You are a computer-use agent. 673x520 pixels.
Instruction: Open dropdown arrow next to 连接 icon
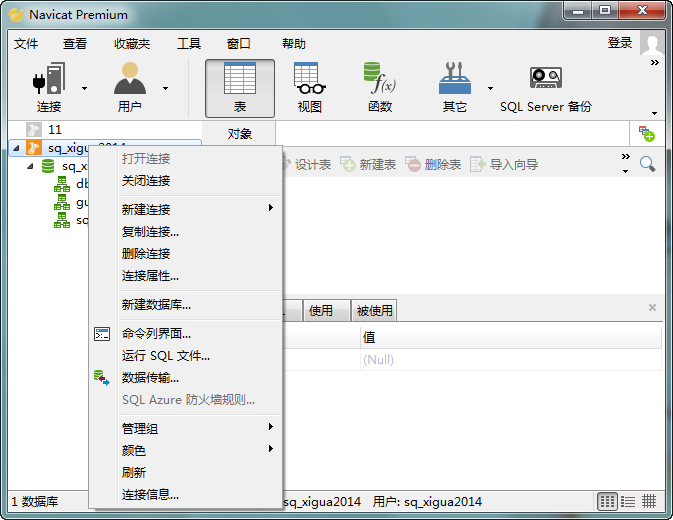pos(84,88)
